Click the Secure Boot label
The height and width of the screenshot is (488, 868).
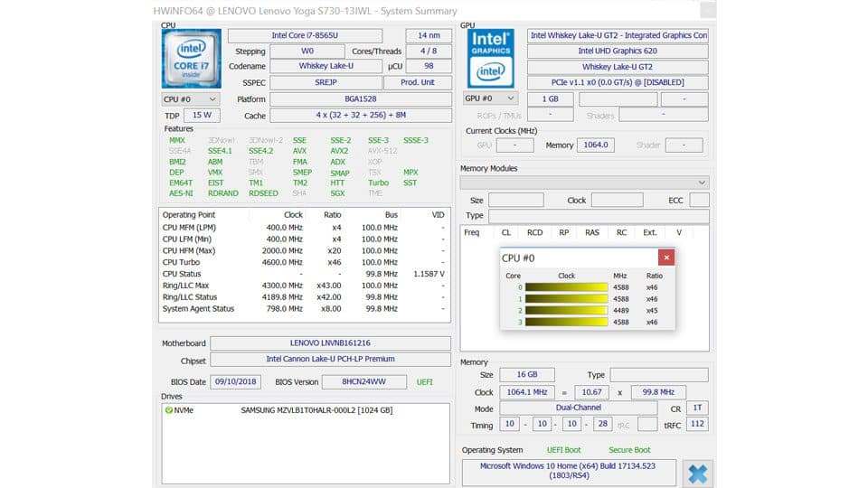click(x=629, y=450)
